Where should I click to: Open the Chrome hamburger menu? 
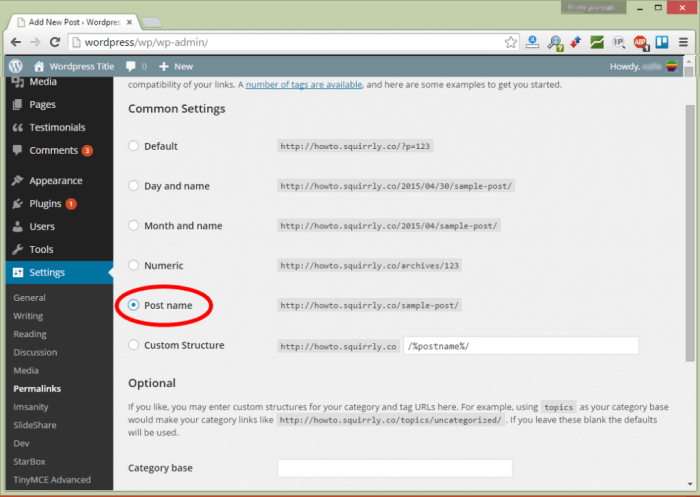tap(685, 42)
